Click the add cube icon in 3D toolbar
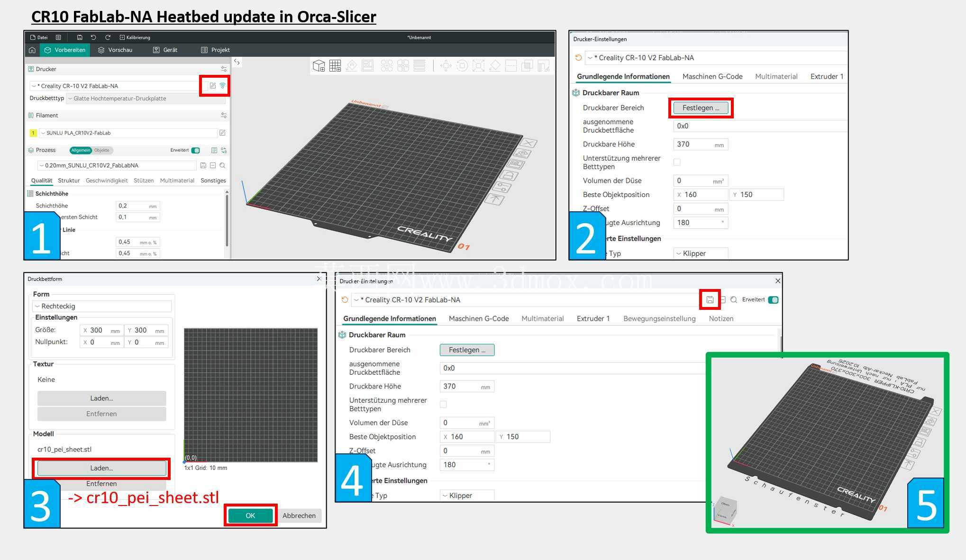Viewport: 966px width, 560px height. (x=319, y=66)
